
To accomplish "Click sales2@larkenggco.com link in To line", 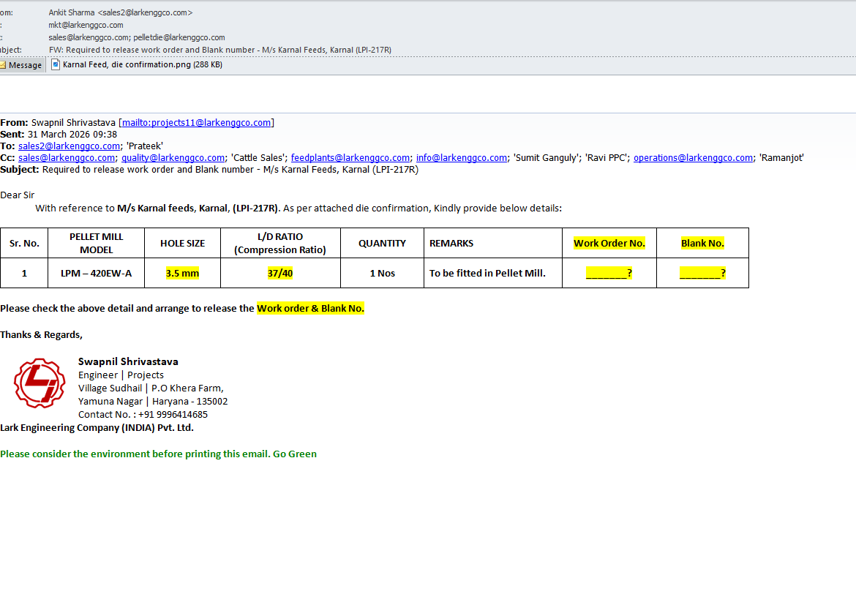I will [69, 146].
